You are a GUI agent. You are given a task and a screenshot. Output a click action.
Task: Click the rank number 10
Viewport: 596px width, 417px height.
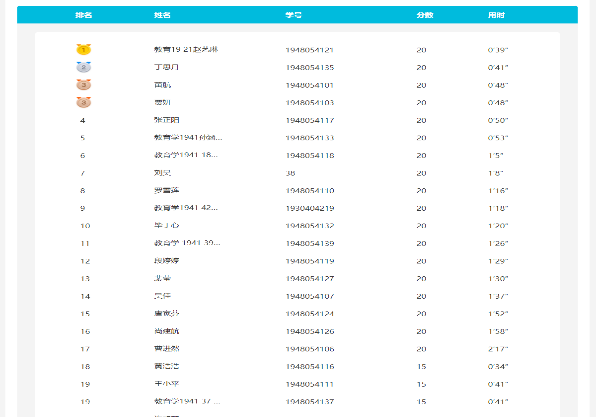[85, 226]
